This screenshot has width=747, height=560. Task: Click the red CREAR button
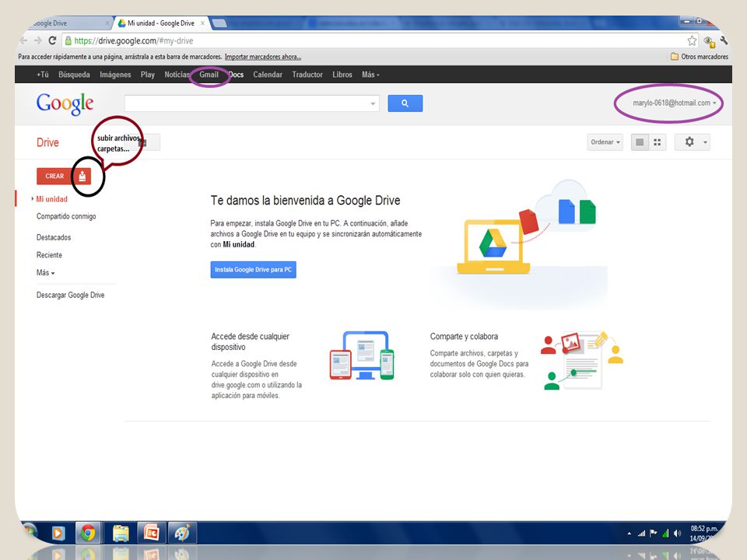(x=54, y=176)
